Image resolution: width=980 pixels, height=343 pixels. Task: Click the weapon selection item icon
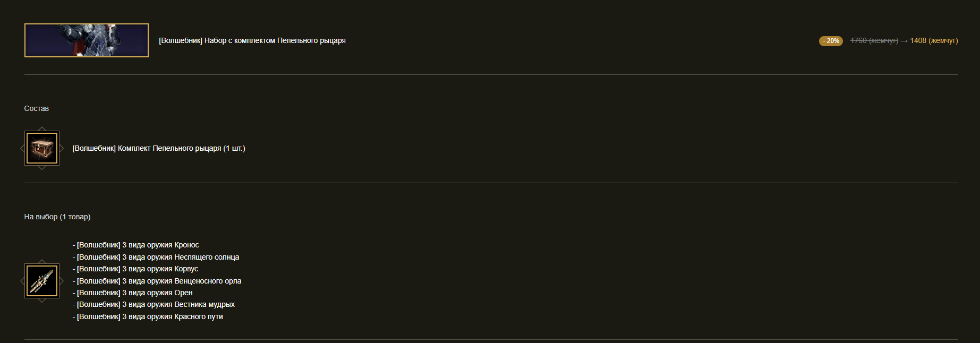pyautogui.click(x=42, y=281)
